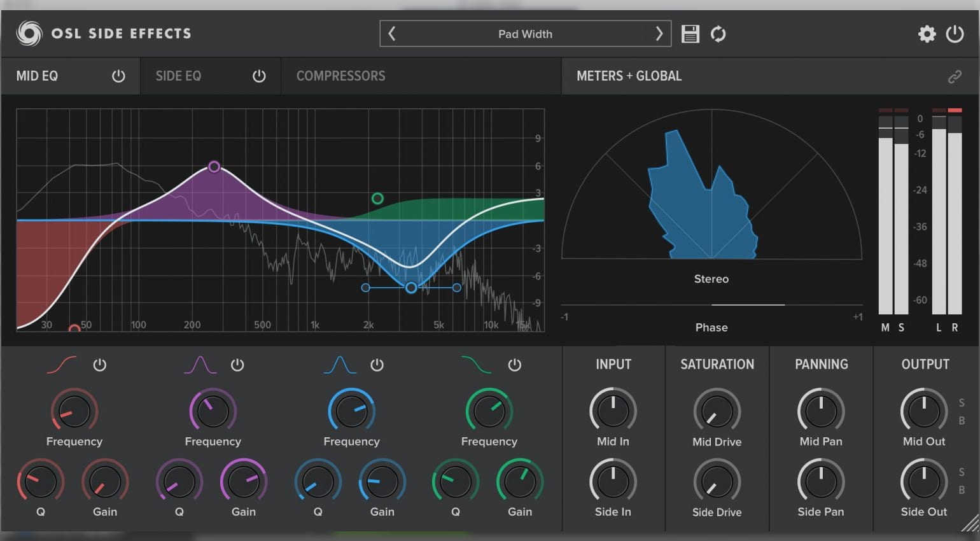Select the purple bell curve filter icon

click(200, 365)
